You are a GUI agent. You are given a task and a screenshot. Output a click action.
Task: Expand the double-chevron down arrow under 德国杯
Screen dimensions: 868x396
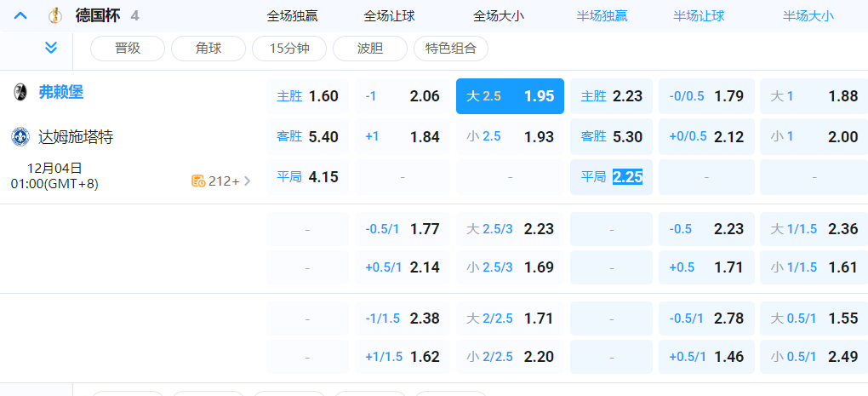pos(51,49)
